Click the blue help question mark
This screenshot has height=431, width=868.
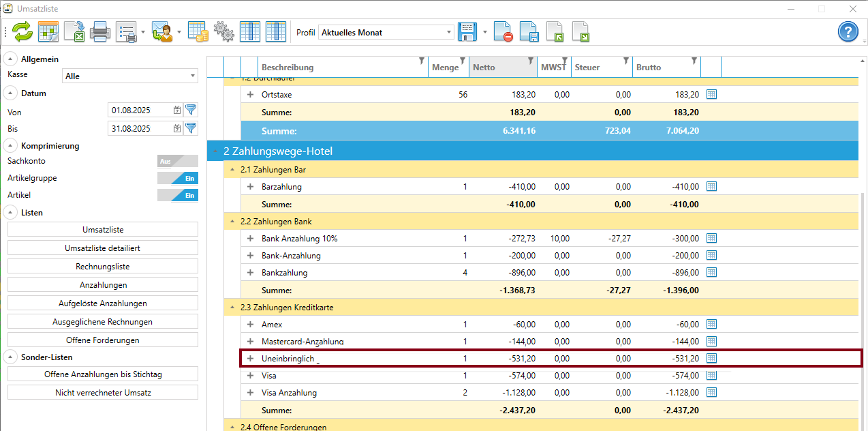click(848, 32)
